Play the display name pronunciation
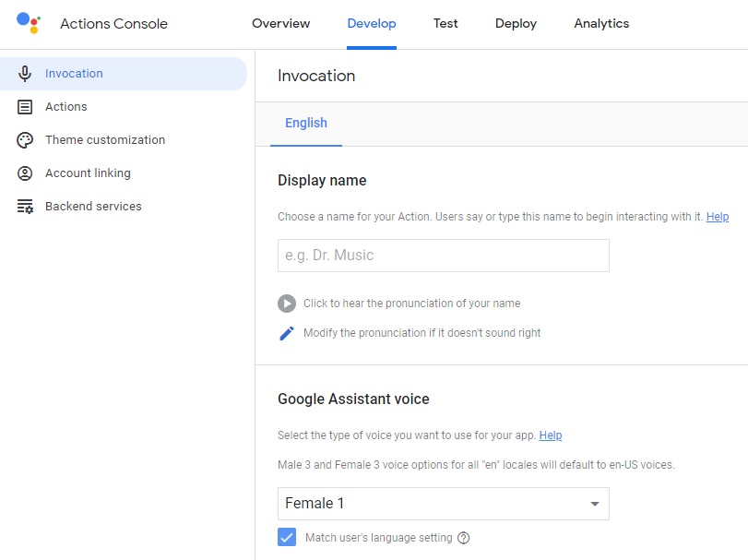 [x=287, y=304]
